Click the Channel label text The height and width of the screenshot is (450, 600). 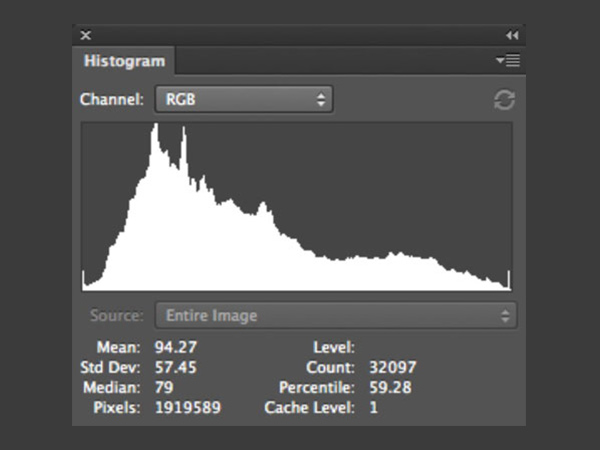(113, 99)
